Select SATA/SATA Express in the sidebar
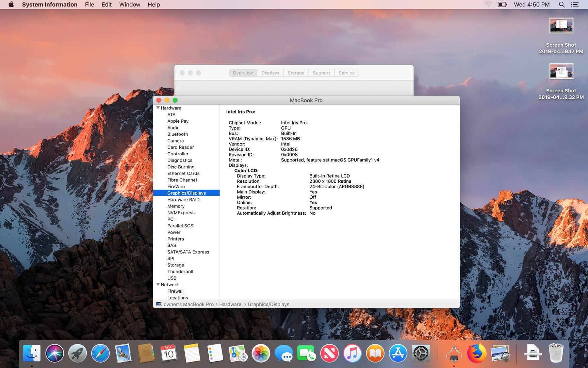588x368 pixels. click(188, 252)
